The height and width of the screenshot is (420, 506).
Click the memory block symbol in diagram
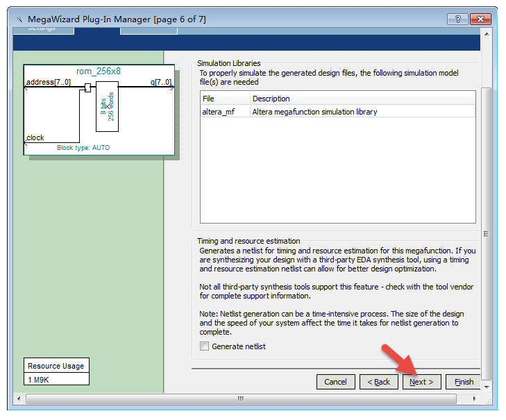point(107,106)
